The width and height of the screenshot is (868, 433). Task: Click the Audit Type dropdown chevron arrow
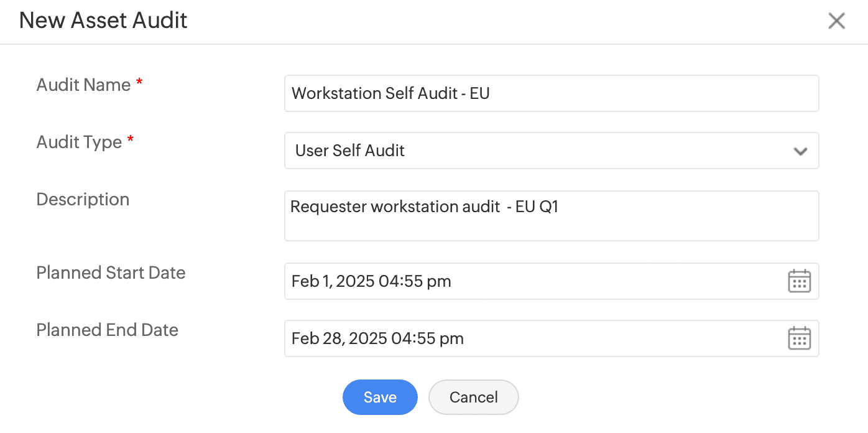pos(800,151)
